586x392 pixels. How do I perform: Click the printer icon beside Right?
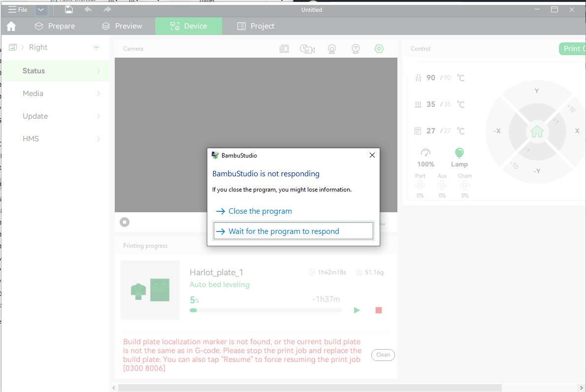pos(13,47)
